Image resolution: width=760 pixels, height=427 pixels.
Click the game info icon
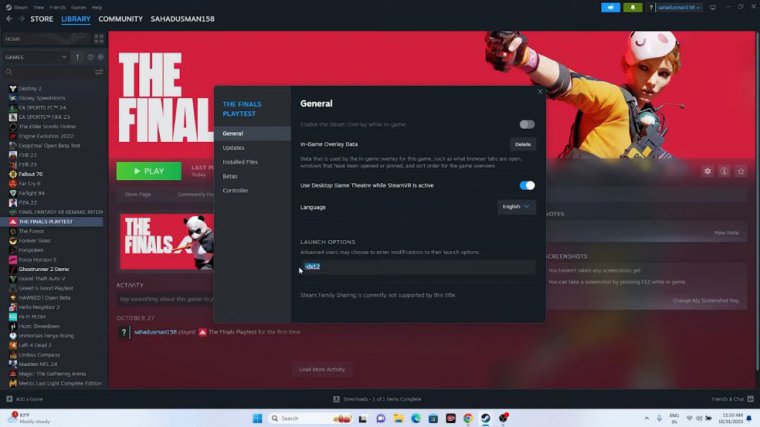[x=725, y=171]
